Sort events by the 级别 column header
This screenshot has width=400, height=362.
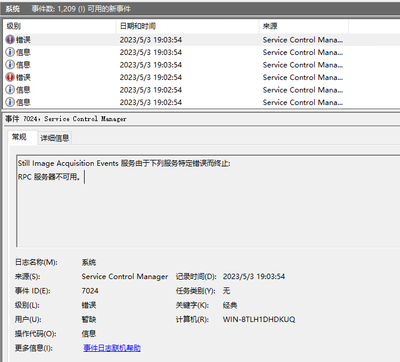[x=59, y=26]
